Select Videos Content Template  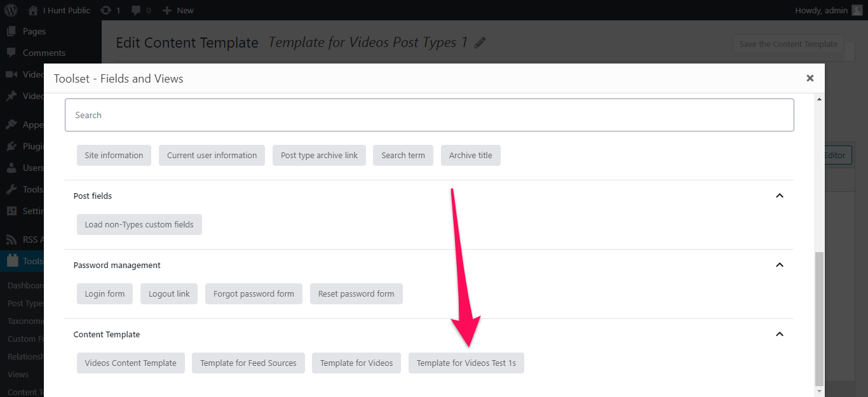130,363
